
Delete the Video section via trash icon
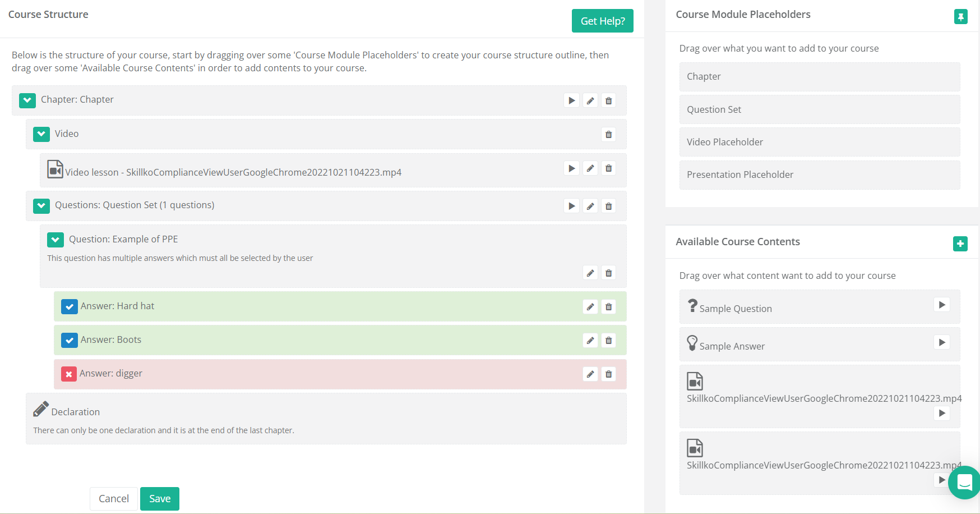click(x=608, y=135)
